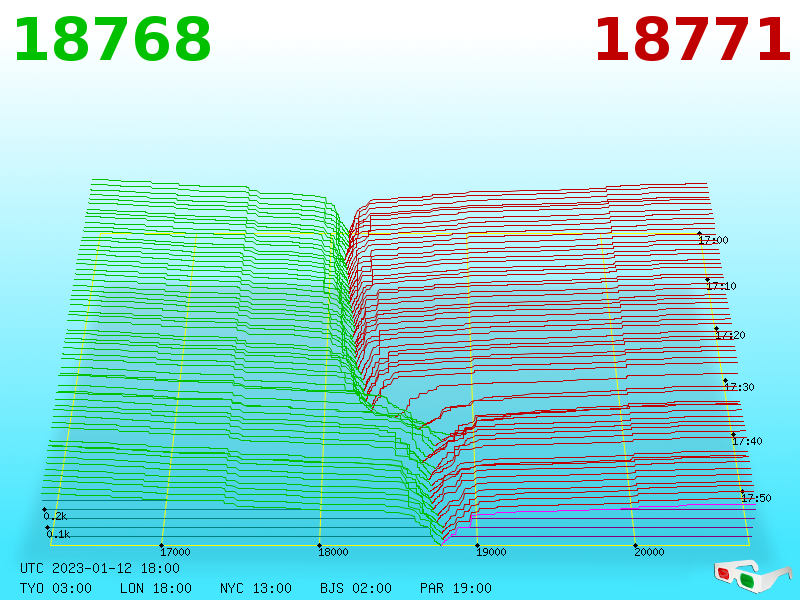Click the NYC 13:00 time label
Image resolution: width=800 pixels, height=600 pixels.
click(x=256, y=588)
